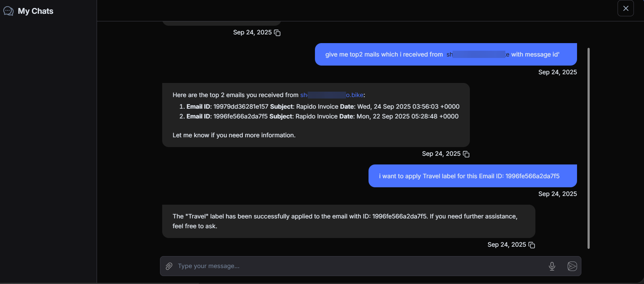Click the timestamp below the top2 mails request

(557, 72)
